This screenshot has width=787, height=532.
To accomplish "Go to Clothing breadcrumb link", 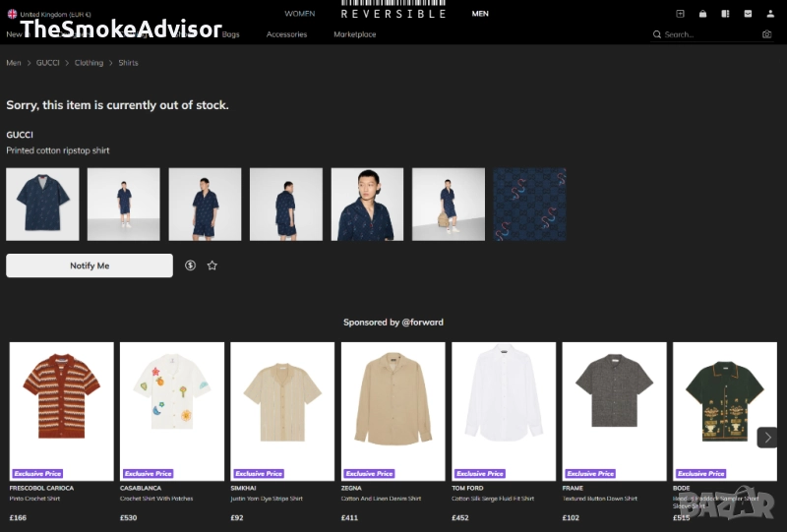I will (x=89, y=63).
